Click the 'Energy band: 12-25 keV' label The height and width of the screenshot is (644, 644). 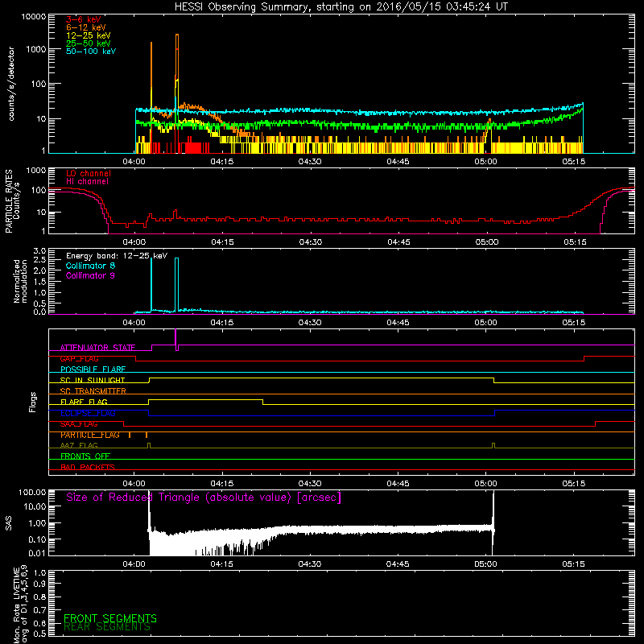coord(117,256)
